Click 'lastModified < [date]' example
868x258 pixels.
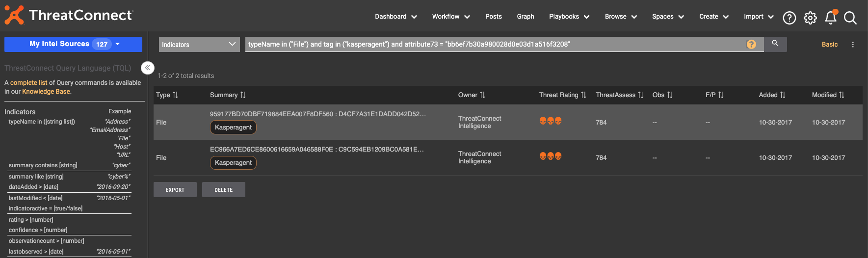pyautogui.click(x=35, y=198)
